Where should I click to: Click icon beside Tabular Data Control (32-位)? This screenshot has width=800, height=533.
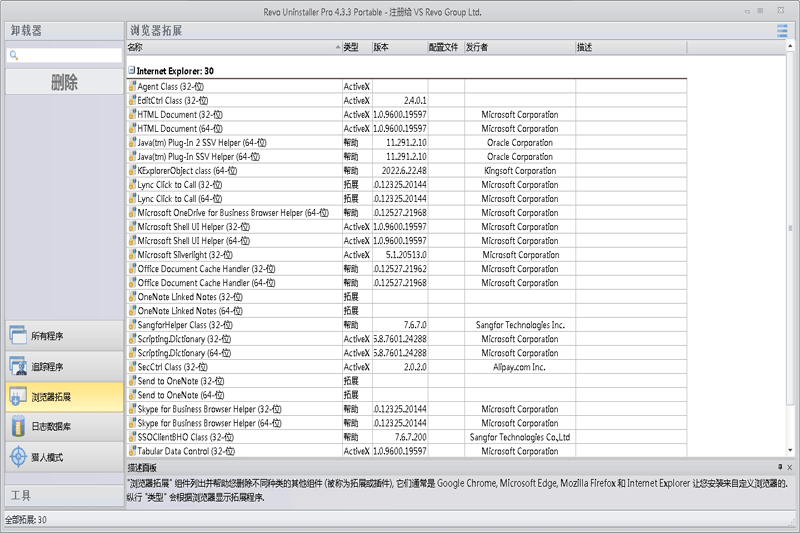point(132,451)
